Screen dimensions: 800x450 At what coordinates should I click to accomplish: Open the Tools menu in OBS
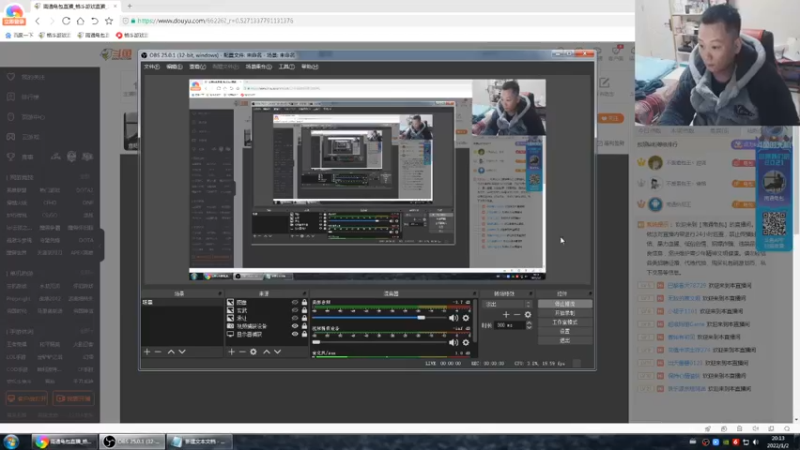point(286,67)
